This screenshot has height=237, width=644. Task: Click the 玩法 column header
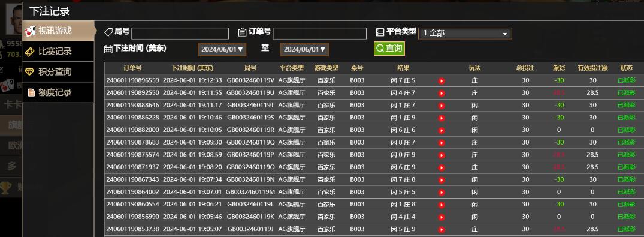coord(475,68)
